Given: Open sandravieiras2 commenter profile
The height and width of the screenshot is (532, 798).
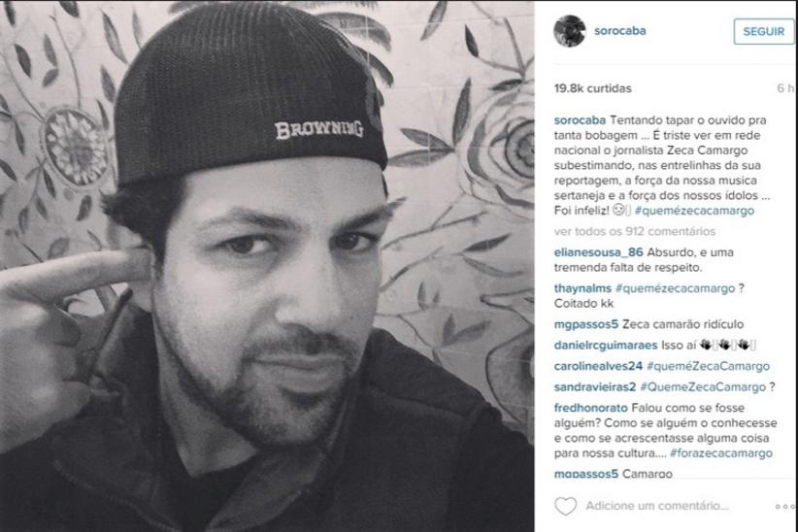Looking at the screenshot, I should (x=595, y=387).
